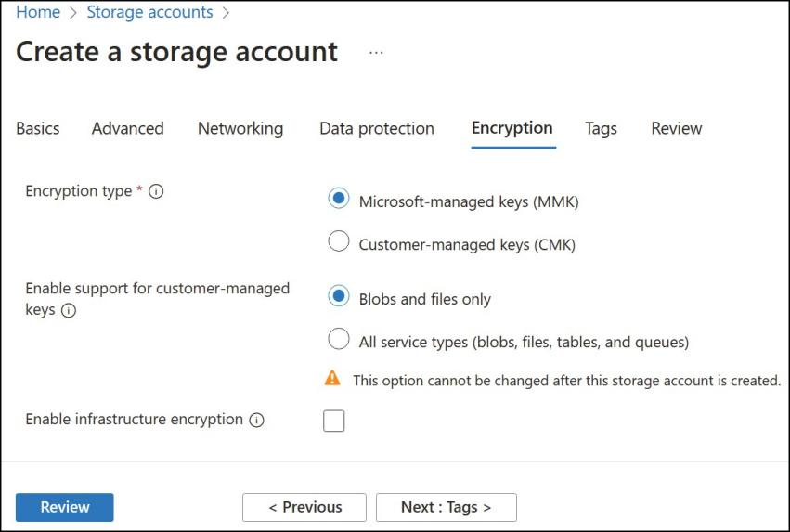Open the Review tab
Image resolution: width=790 pixels, height=532 pixels.
[677, 128]
